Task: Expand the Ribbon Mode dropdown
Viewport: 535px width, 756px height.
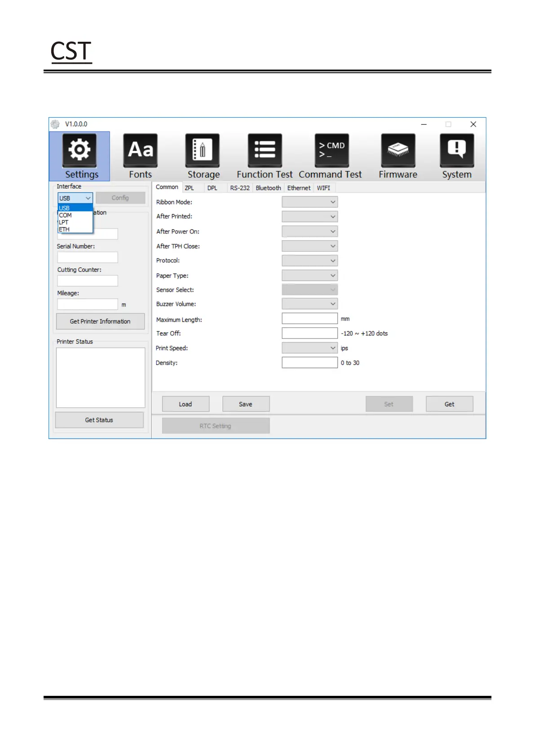Action: pyautogui.click(x=310, y=202)
